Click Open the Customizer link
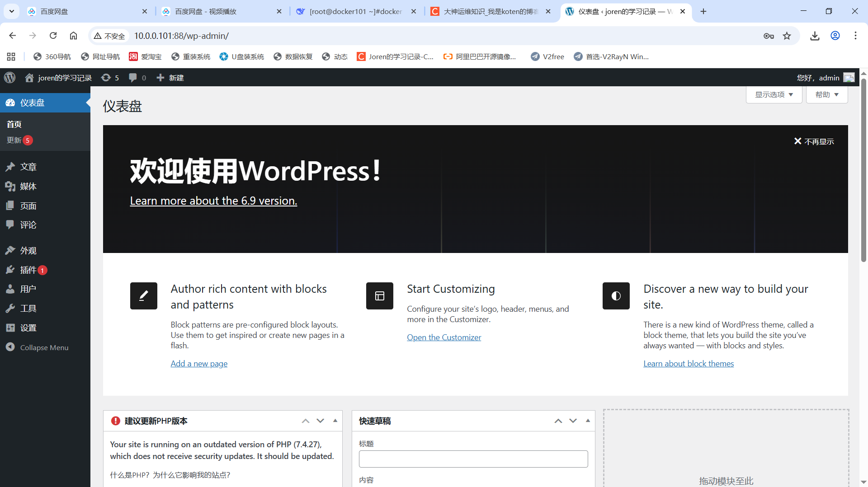 click(x=444, y=337)
